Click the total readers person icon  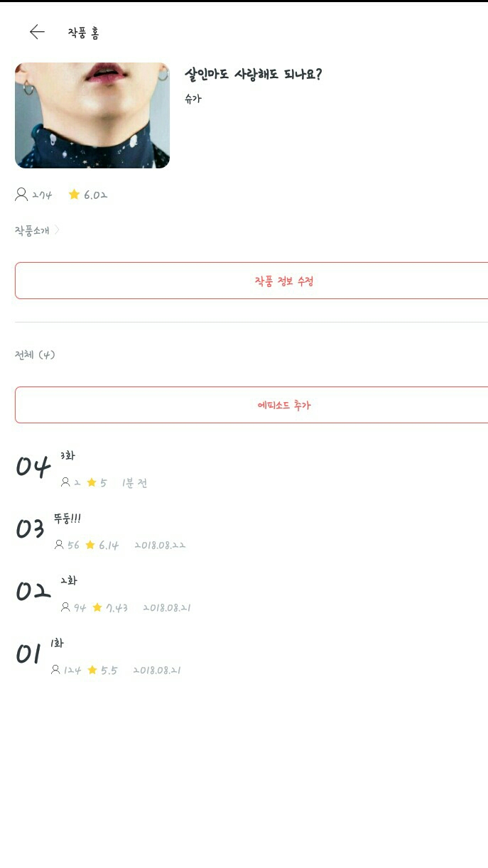click(x=21, y=195)
